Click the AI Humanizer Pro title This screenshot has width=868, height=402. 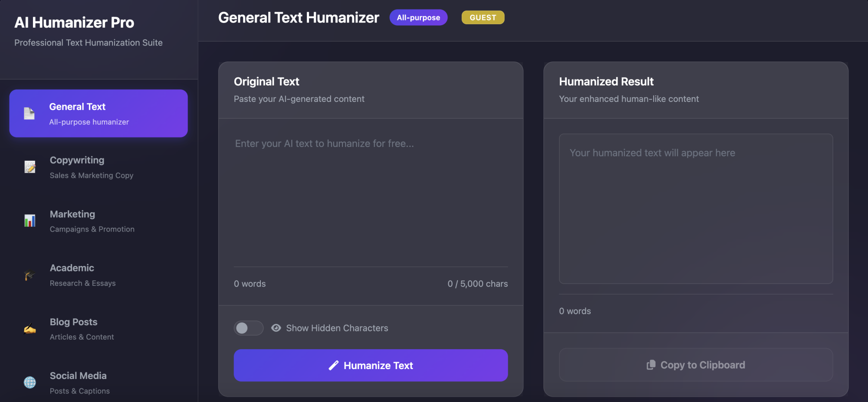[x=75, y=23]
